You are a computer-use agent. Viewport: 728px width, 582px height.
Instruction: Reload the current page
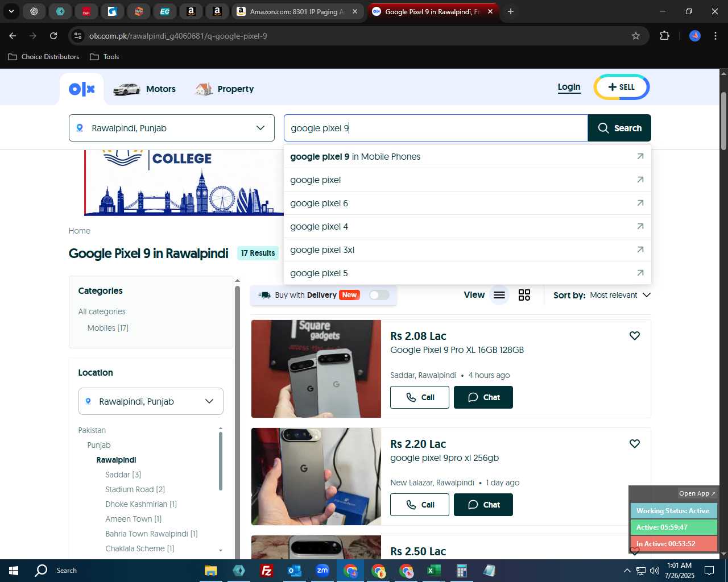click(53, 36)
